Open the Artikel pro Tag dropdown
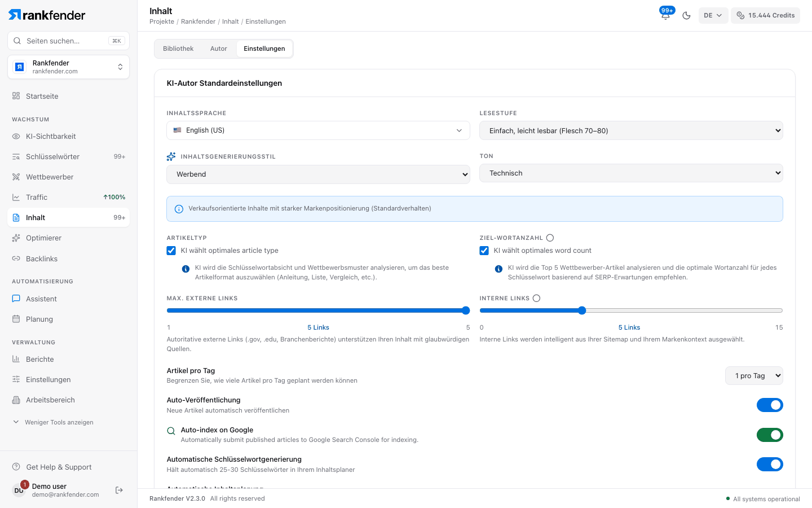 coord(754,376)
